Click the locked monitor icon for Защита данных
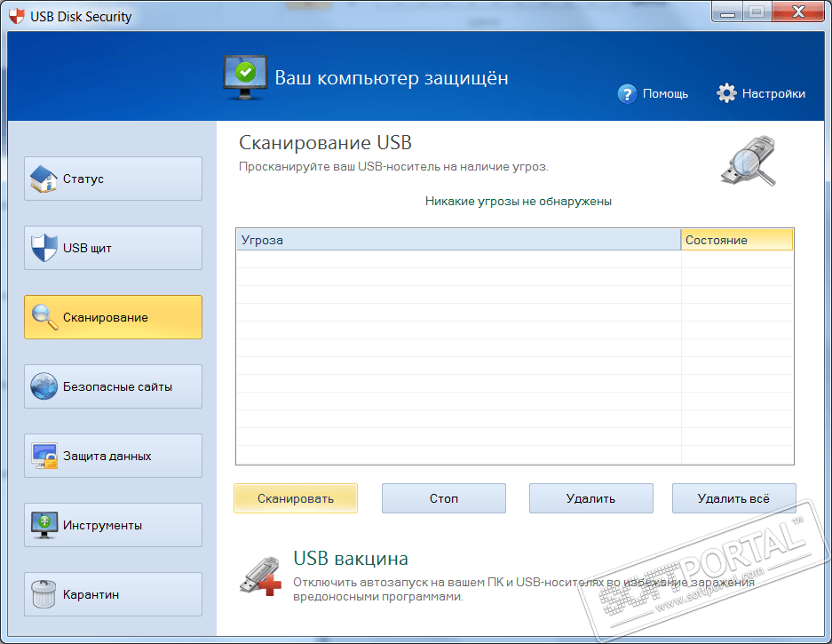The image size is (832, 644). click(44, 456)
